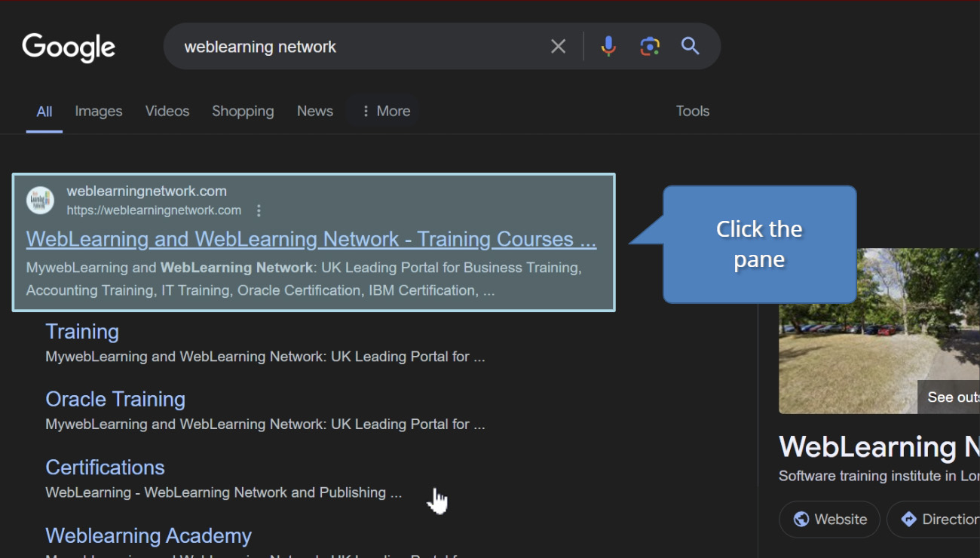Click the Directions button
Screen dimensions: 980x558
(935, 520)
